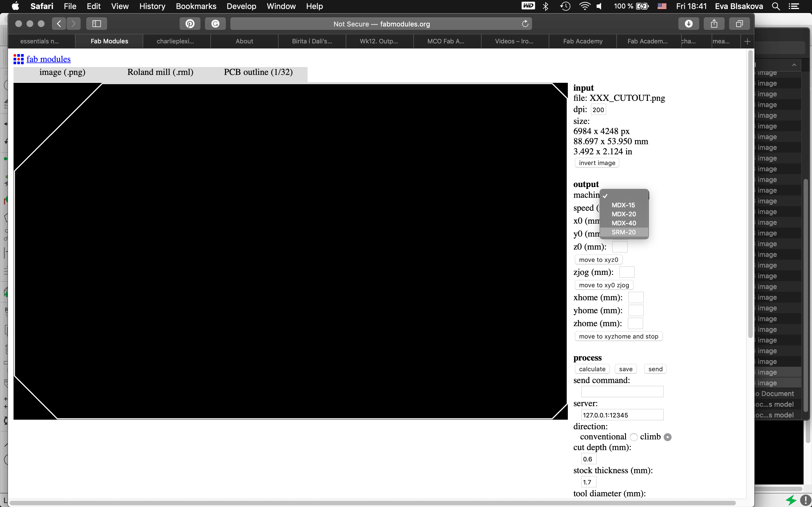The width and height of the screenshot is (812, 507).
Task: Open the PCB outline (1/32) process menu
Action: pyautogui.click(x=258, y=72)
